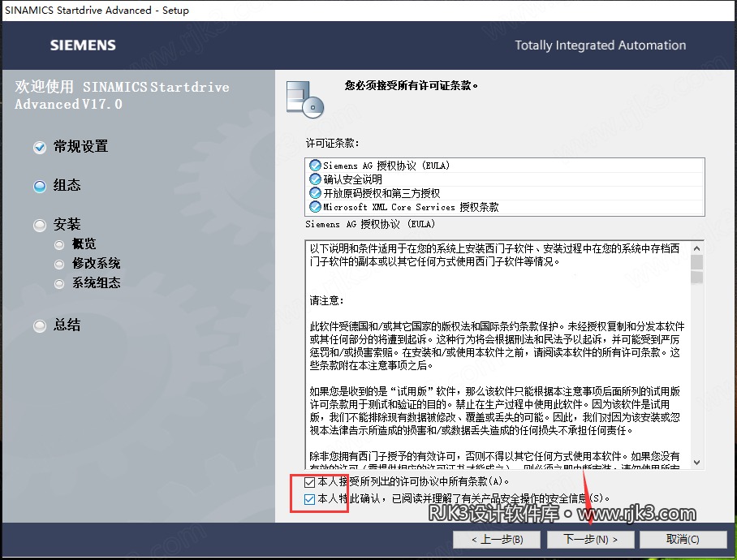Click the license text scrollbar thumb
This screenshot has height=560, width=737.
[x=697, y=269]
